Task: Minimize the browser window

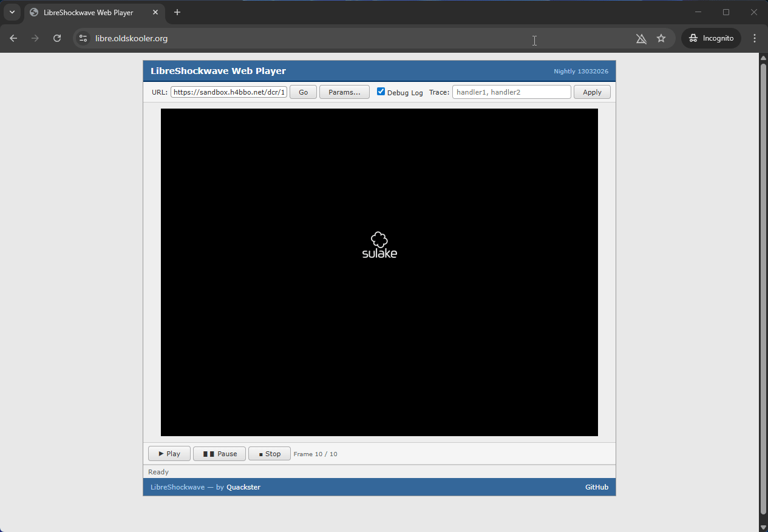Action: (x=698, y=12)
